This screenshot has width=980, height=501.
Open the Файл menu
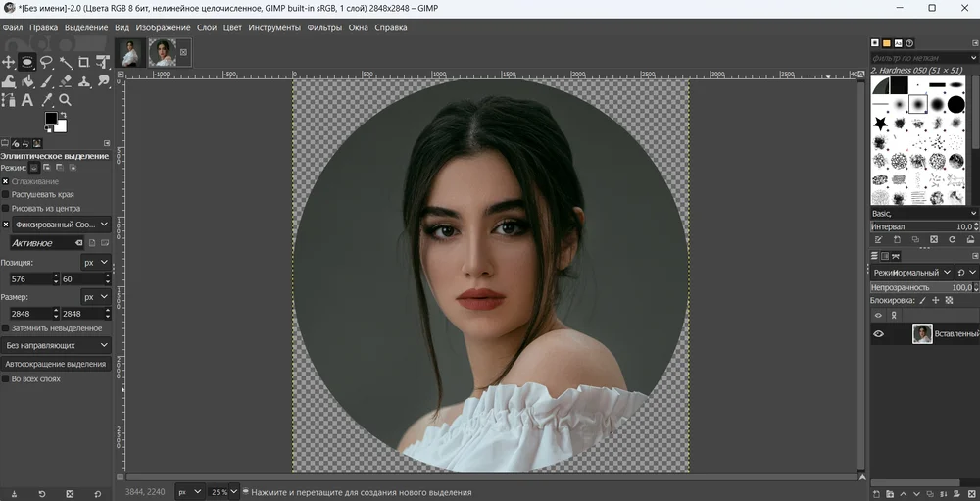coord(13,27)
